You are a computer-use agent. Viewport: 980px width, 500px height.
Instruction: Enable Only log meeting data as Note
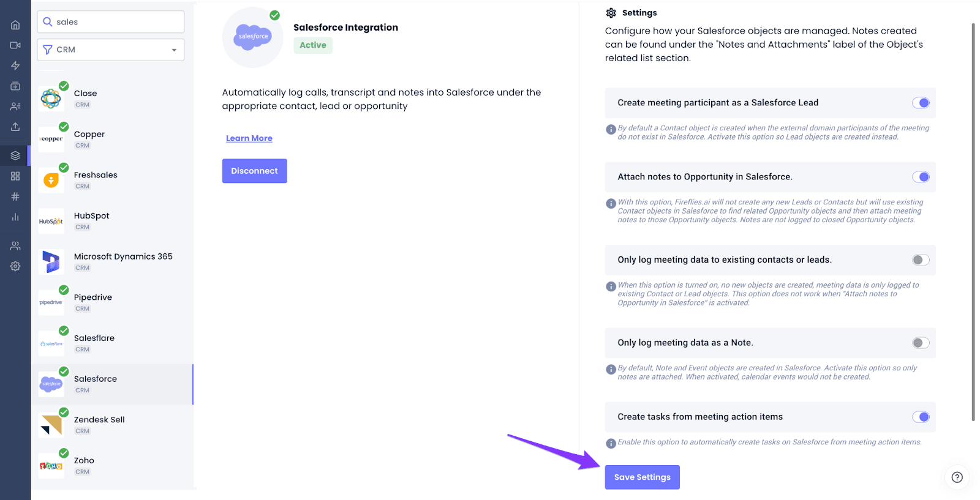coord(921,343)
